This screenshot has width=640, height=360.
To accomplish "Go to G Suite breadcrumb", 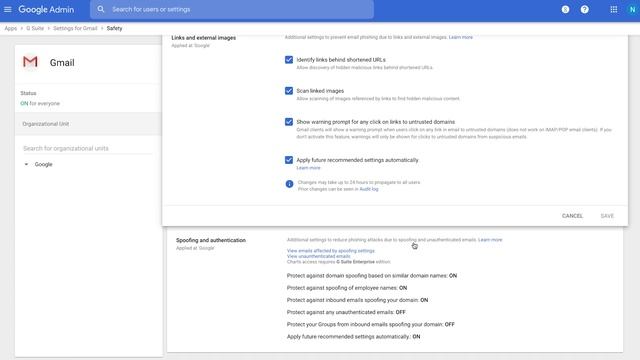I will pyautogui.click(x=35, y=28).
